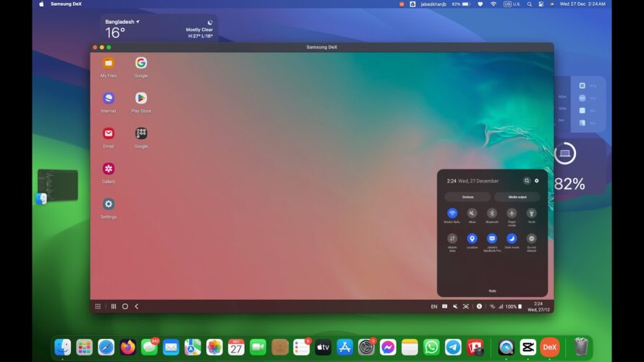The image size is (644, 362).
Task: Launch the Samsung Internet browser icon
Action: coord(109,98)
